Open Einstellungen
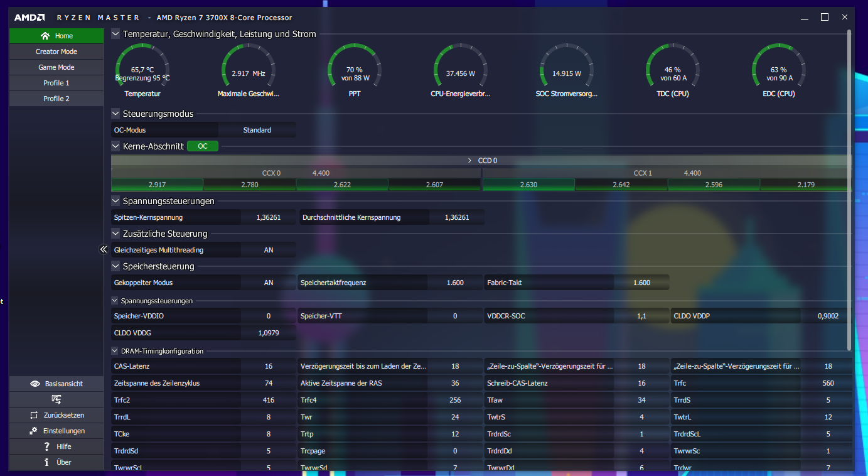The height and width of the screenshot is (476, 868). [x=56, y=431]
